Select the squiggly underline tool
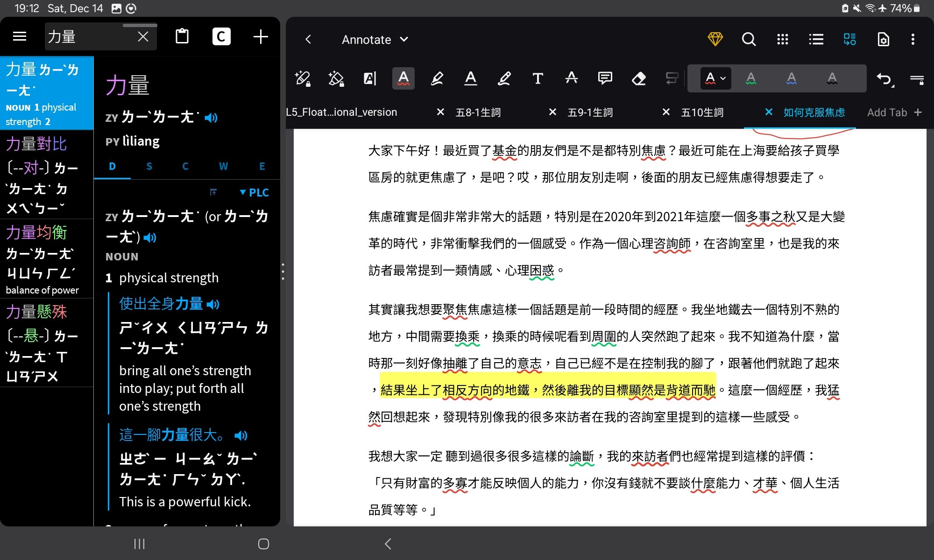Viewport: 934px width, 560px height. tap(403, 78)
